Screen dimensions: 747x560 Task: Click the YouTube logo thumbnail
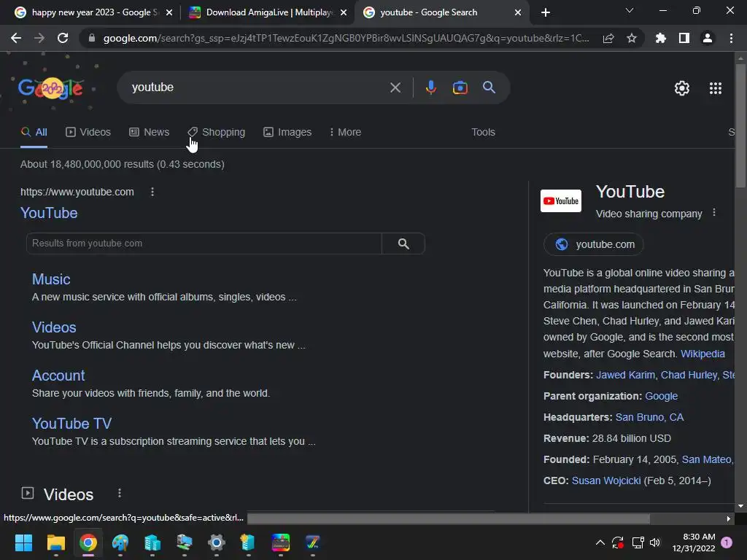click(561, 201)
